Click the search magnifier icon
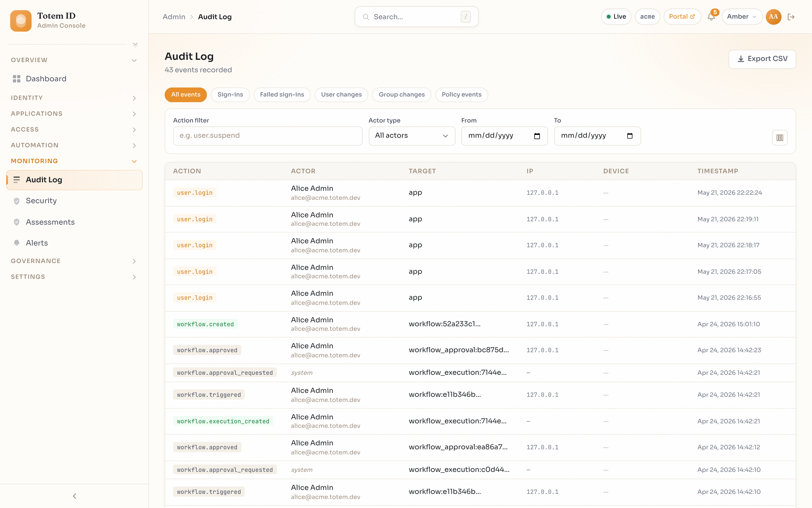This screenshot has width=812, height=508. point(366,17)
